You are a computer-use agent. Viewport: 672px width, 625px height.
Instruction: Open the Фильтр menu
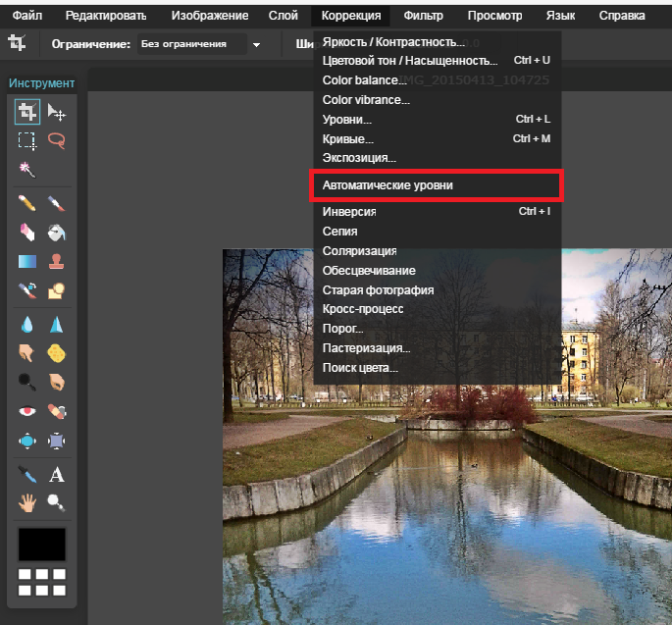pyautogui.click(x=423, y=16)
